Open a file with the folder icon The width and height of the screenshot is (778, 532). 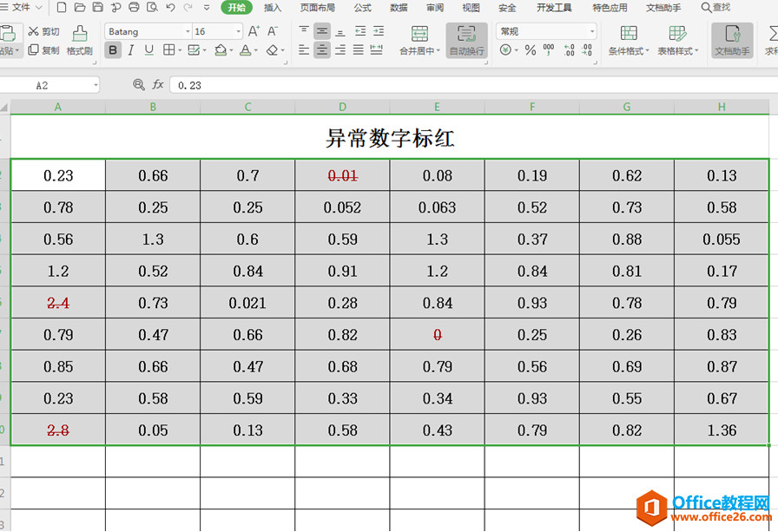click(x=79, y=7)
